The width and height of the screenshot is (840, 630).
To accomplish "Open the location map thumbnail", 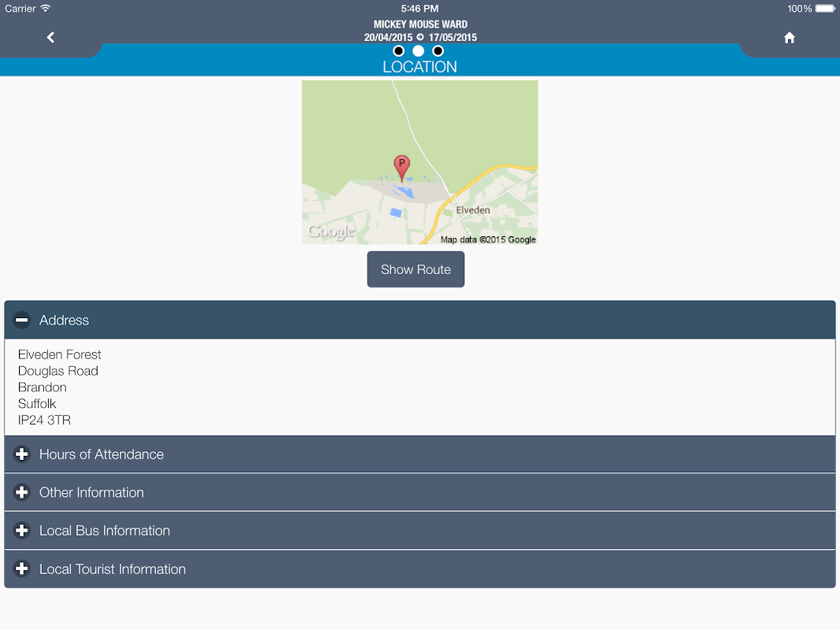I will point(420,162).
